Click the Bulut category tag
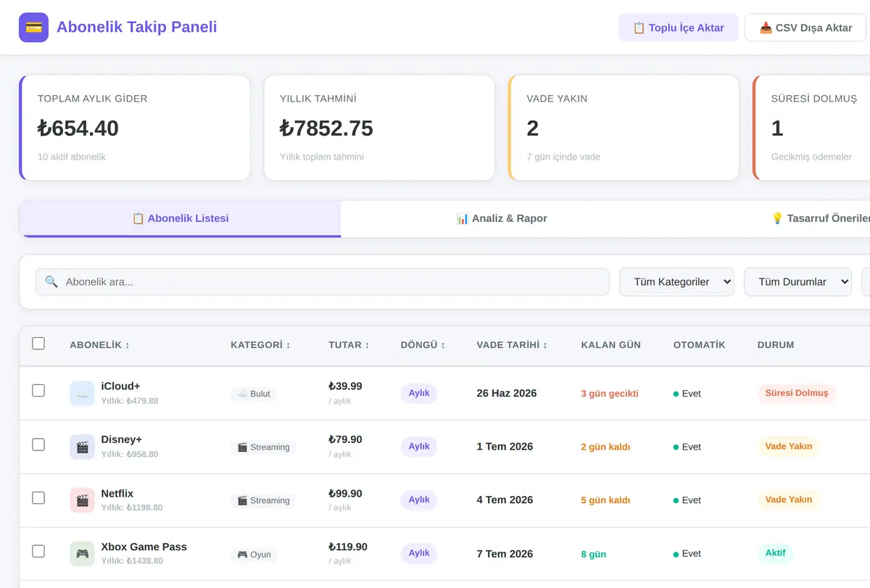Viewport: 870px width, 588px height. (x=254, y=394)
